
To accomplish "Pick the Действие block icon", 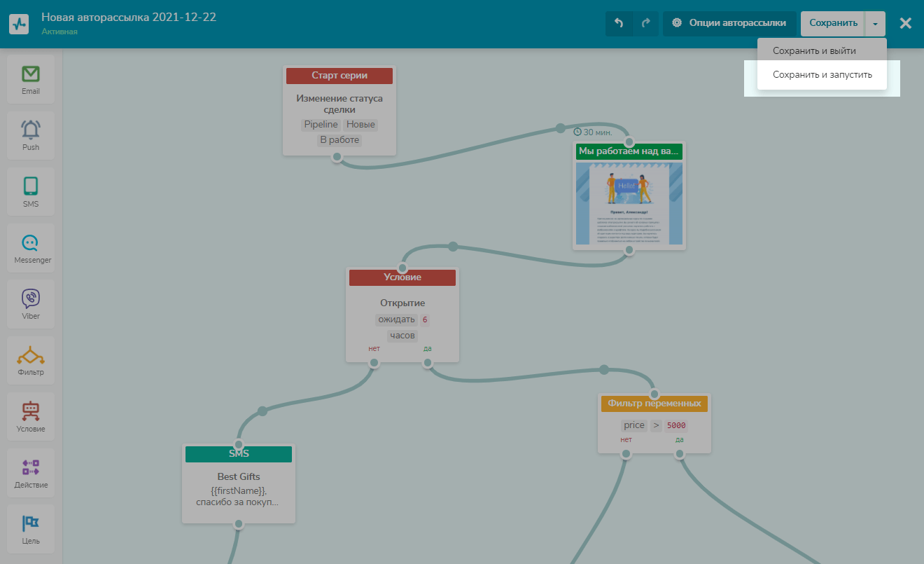I will point(31,473).
